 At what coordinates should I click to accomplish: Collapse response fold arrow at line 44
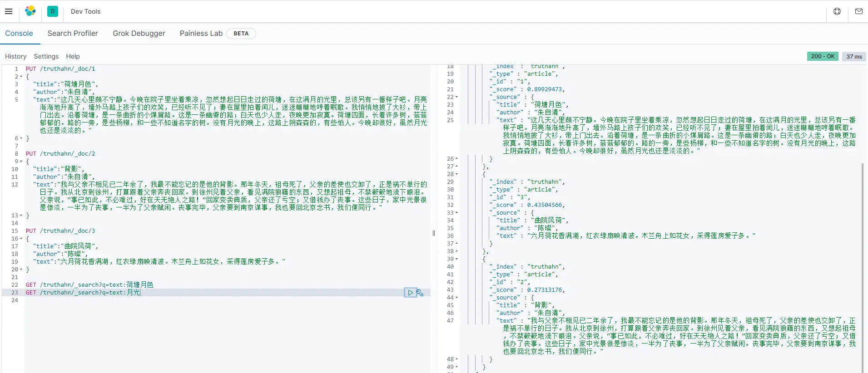tap(457, 298)
